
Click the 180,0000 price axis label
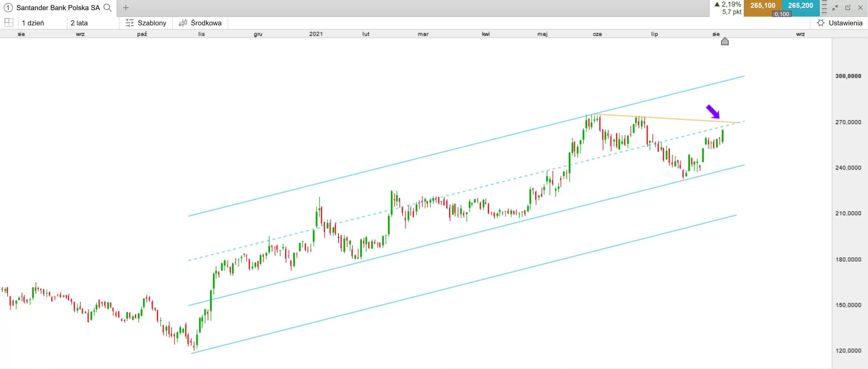pos(848,260)
